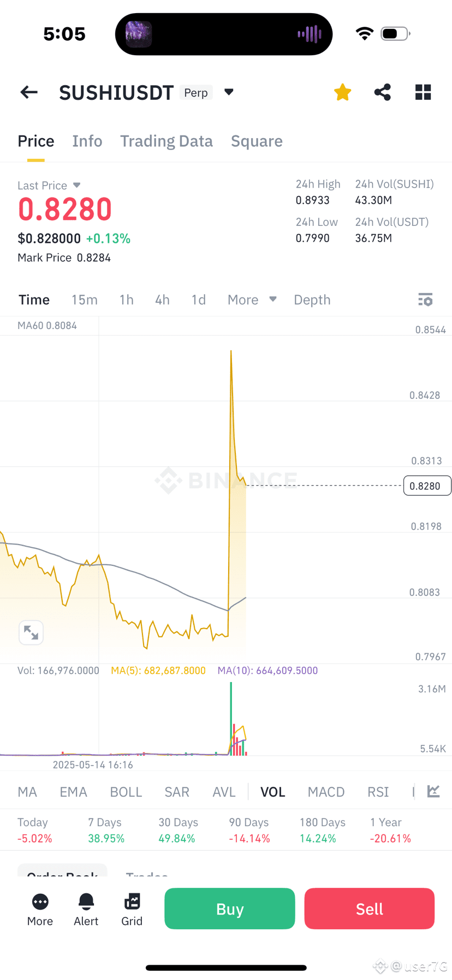This screenshot has height=980, width=452.
Task: Open chart settings icon beside Depth
Action: (425, 300)
